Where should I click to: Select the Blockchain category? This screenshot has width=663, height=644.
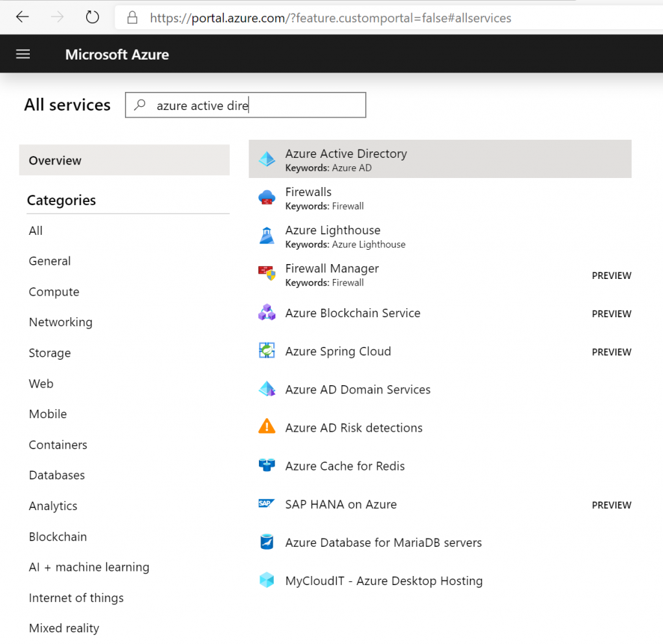point(58,537)
